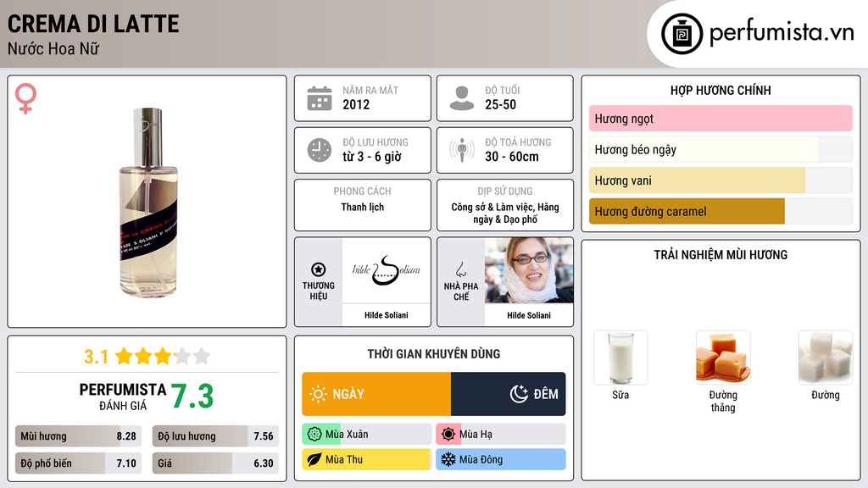Click the Hilde Soliani name under brand logo
The width and height of the screenshot is (868, 488).
(x=387, y=315)
